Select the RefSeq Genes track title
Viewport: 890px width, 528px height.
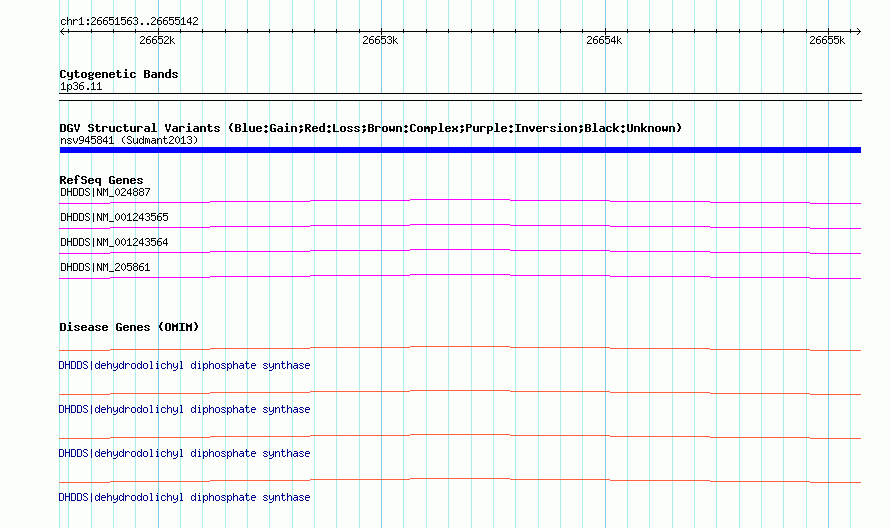coord(101,180)
